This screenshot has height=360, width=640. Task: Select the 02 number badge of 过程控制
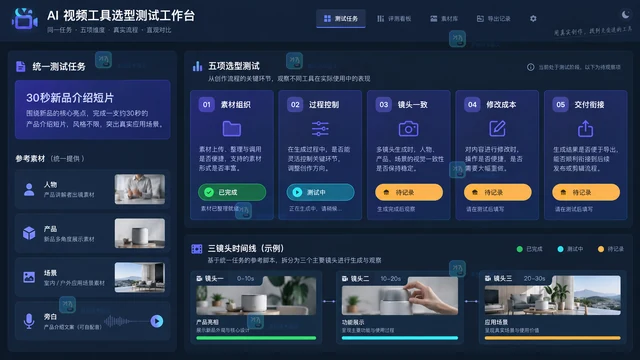click(295, 104)
